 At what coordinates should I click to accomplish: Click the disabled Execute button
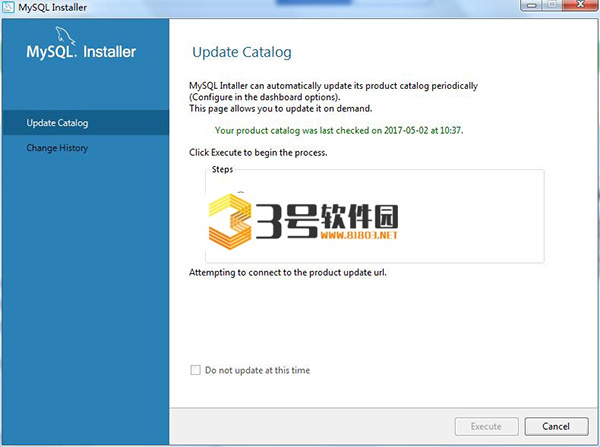486,426
